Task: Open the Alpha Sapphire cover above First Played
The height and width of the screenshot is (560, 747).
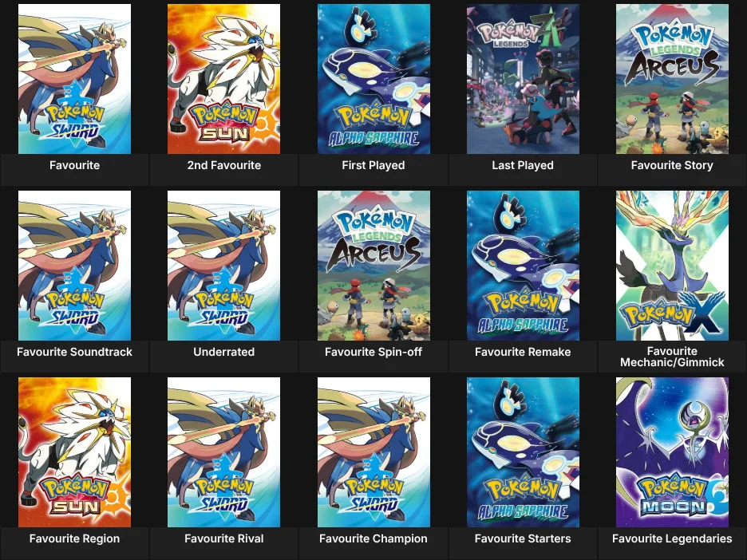Action: coord(373,79)
